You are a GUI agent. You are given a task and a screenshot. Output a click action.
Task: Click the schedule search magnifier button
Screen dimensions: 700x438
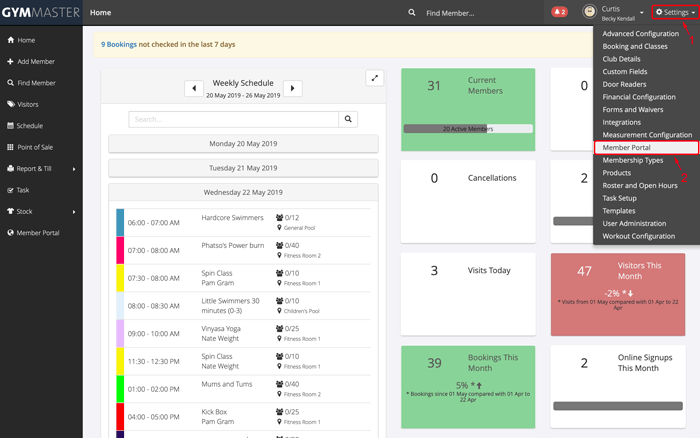[348, 119]
